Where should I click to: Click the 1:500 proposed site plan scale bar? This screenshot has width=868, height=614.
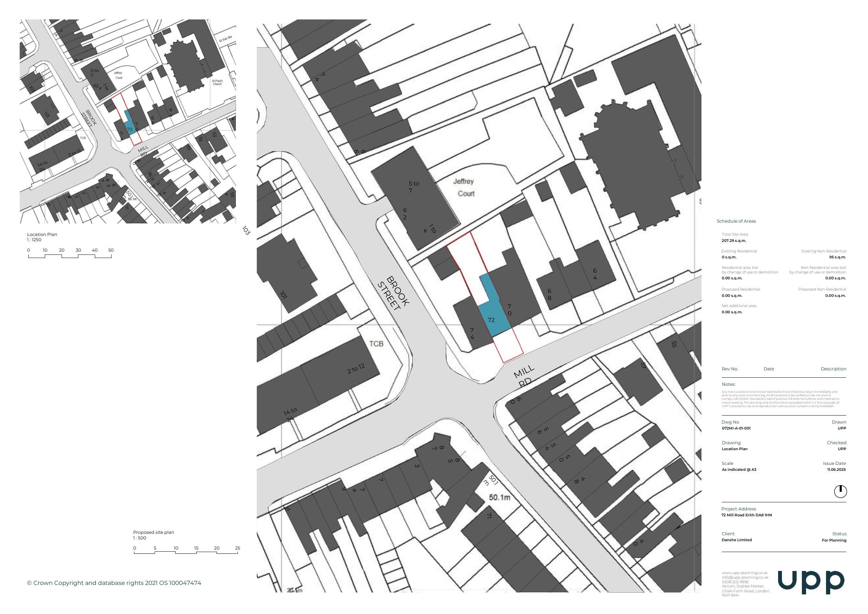[x=186, y=552]
